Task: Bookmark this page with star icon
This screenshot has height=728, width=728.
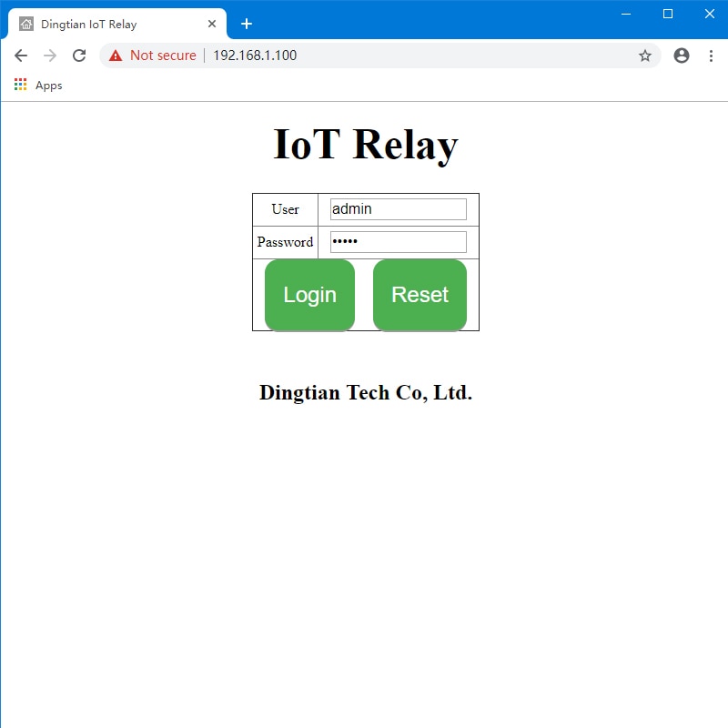Action: [645, 56]
